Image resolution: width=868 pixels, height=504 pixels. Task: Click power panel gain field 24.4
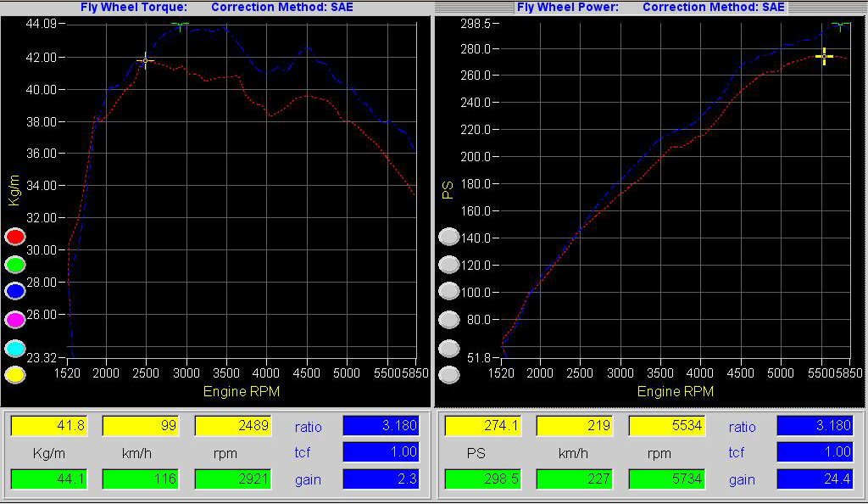pos(815,479)
